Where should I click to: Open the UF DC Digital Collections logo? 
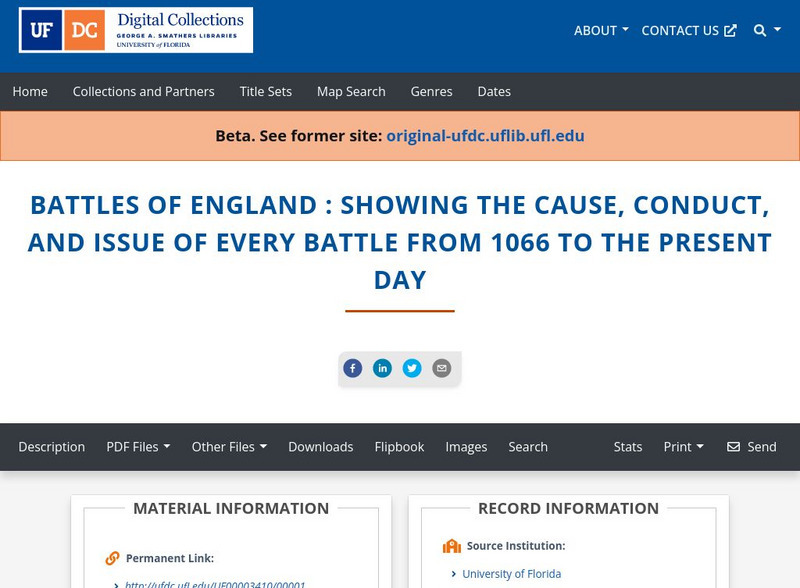click(x=136, y=30)
